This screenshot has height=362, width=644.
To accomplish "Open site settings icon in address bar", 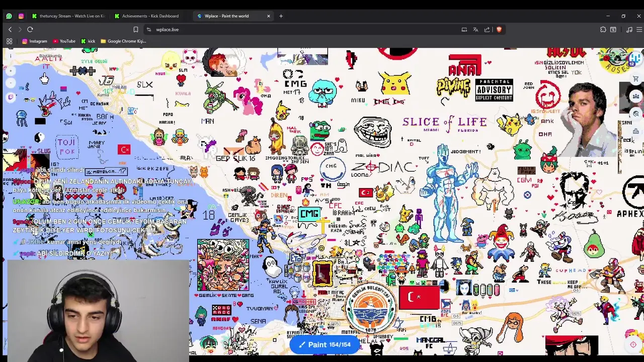I will pyautogui.click(x=149, y=29).
